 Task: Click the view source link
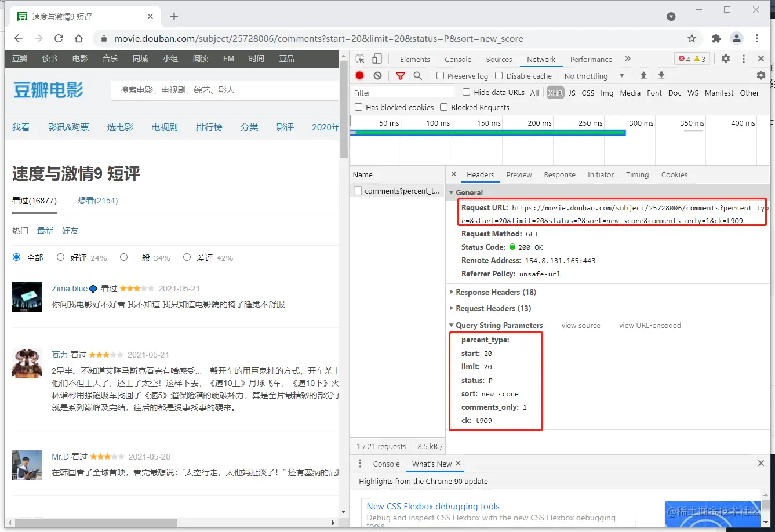pos(581,325)
